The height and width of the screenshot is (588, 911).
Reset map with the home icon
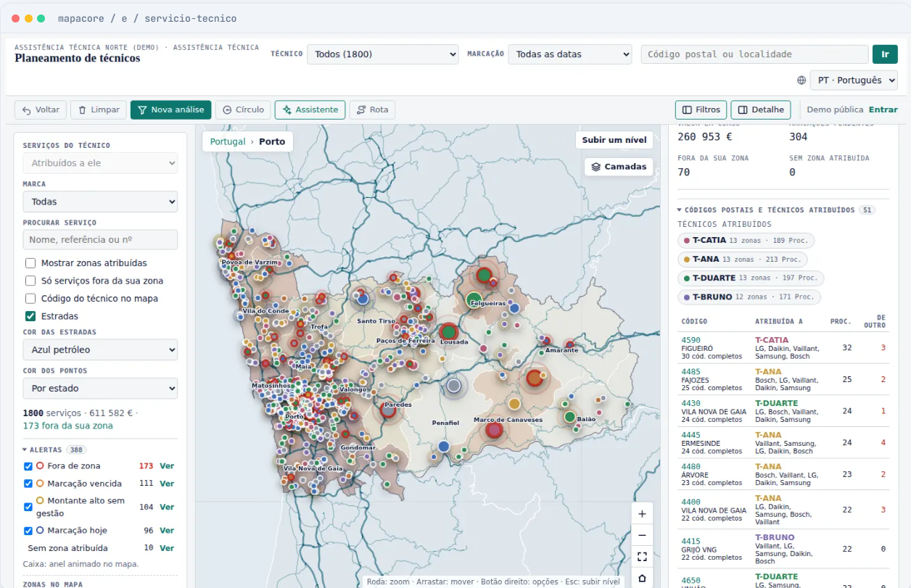click(642, 578)
